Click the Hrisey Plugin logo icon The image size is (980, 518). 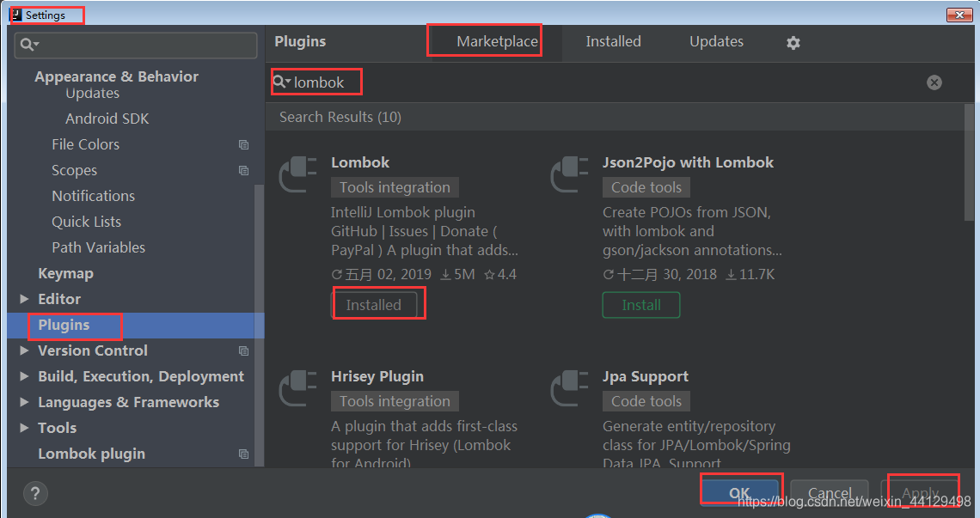coord(298,388)
